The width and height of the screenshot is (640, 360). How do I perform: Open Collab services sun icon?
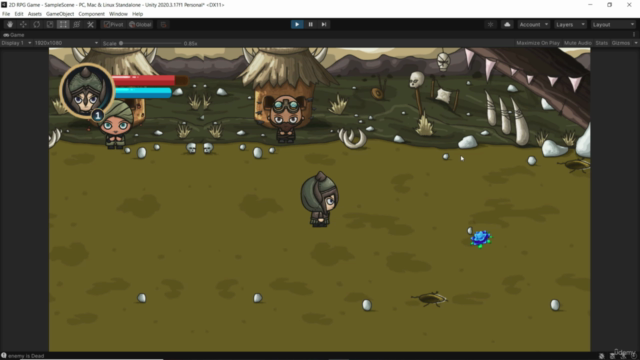[491, 24]
